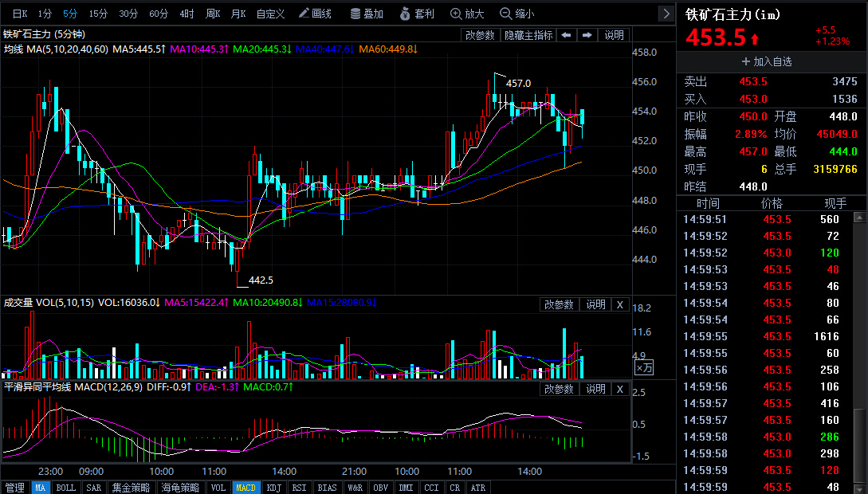This screenshot has width=868, height=494.
Task: Click the 时间 column header
Action: (x=708, y=204)
